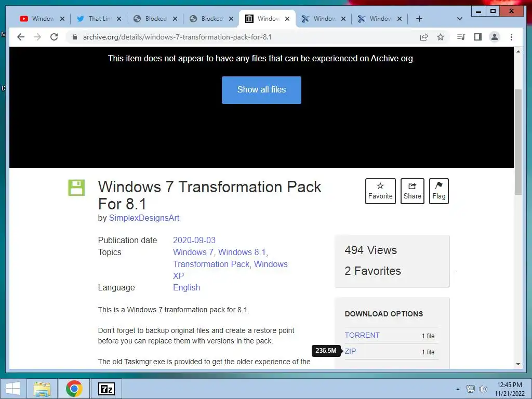532x399 pixels.
Task: Click the Favorite star button
Action: coord(380,191)
